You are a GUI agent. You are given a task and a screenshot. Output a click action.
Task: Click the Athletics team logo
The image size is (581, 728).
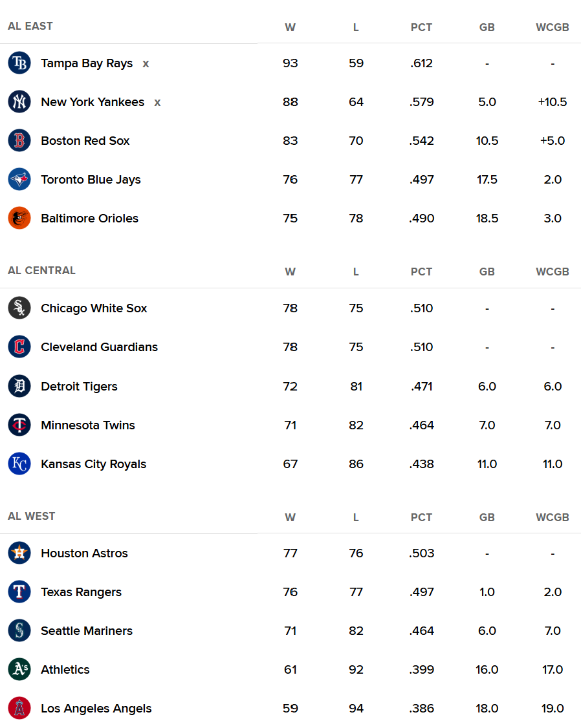[19, 669]
